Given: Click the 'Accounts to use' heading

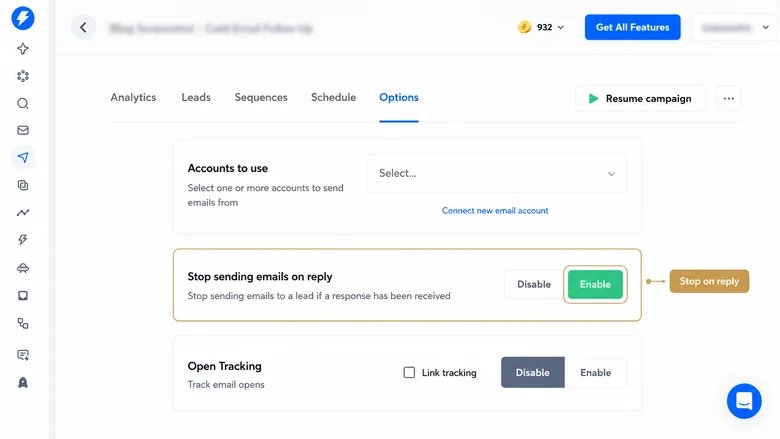Looking at the screenshot, I should point(228,169).
